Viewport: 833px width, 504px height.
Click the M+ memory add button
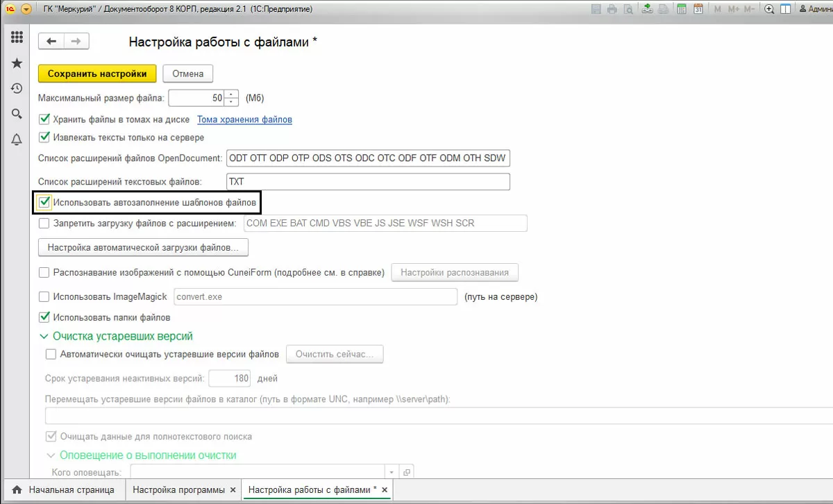click(733, 9)
